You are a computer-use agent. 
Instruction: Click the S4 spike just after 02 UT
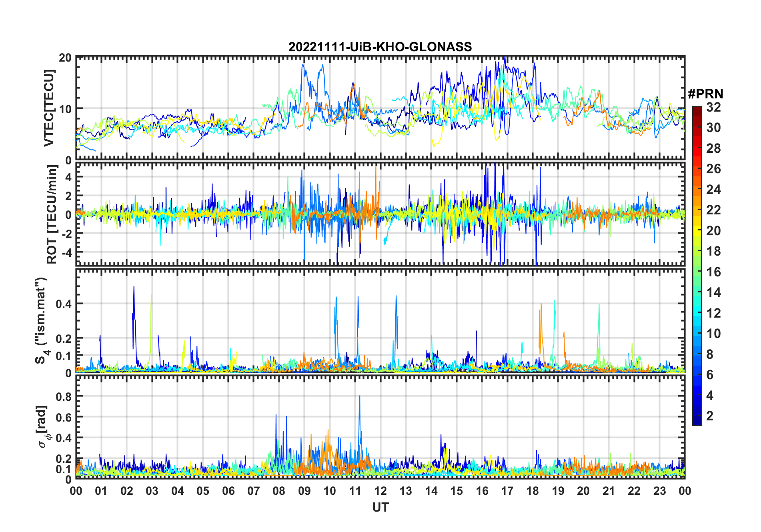(x=134, y=287)
